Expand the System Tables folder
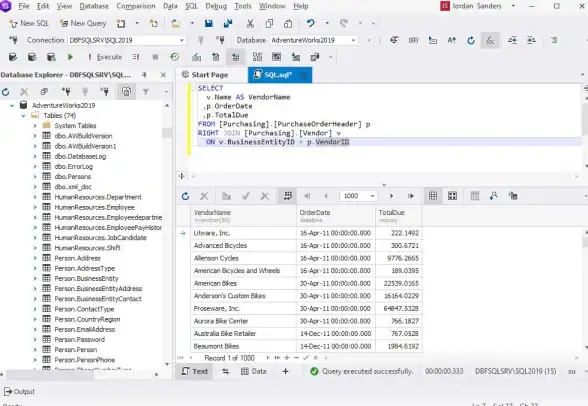Viewport: 588px width, 406px height. 35,126
